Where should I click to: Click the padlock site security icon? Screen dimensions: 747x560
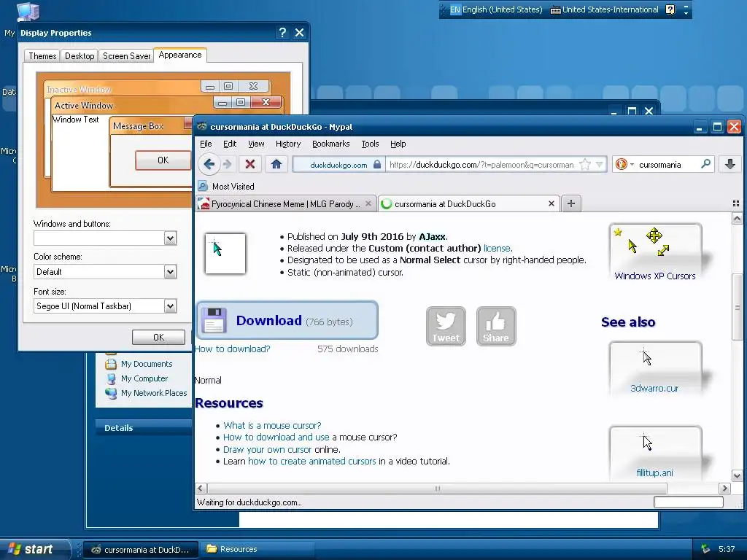tap(377, 164)
